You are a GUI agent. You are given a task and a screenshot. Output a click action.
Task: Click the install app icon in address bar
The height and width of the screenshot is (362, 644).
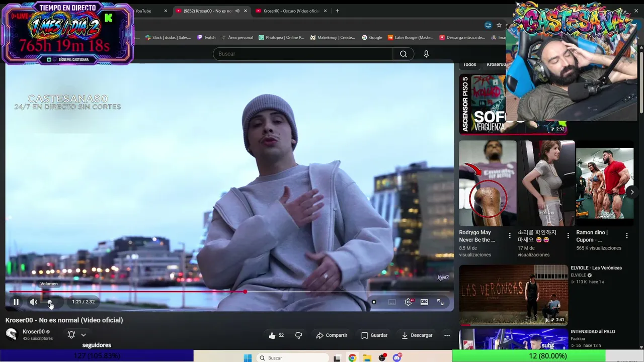point(488,25)
